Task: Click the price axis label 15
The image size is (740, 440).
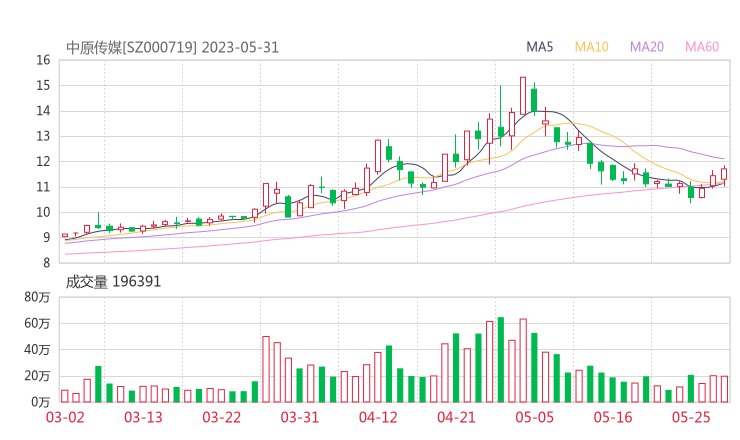Action: (x=43, y=85)
